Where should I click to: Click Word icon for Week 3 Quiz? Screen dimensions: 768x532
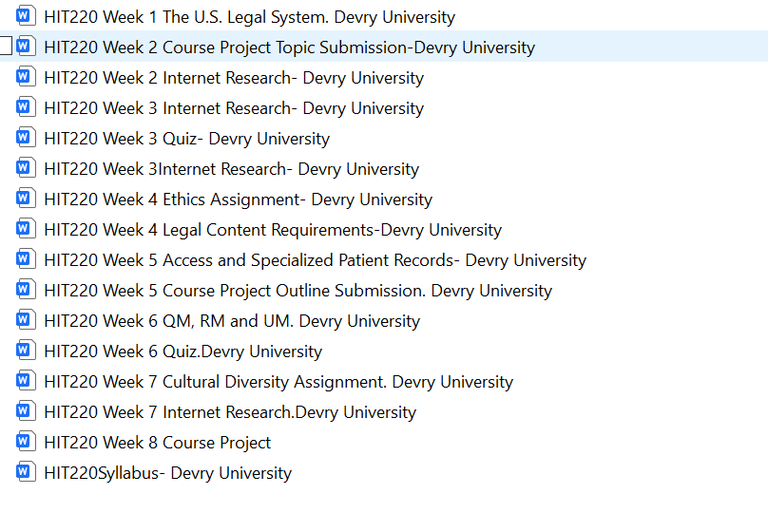pyautogui.click(x=26, y=137)
